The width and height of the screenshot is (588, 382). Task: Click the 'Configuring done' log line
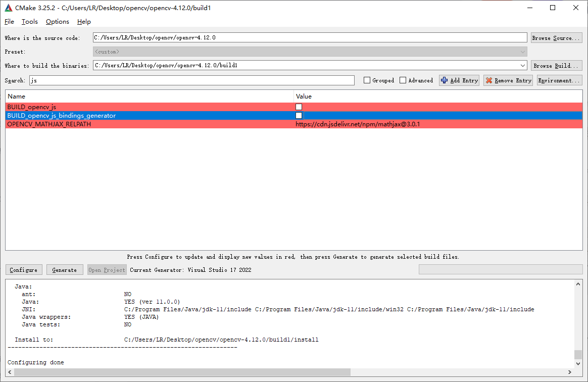(36, 362)
